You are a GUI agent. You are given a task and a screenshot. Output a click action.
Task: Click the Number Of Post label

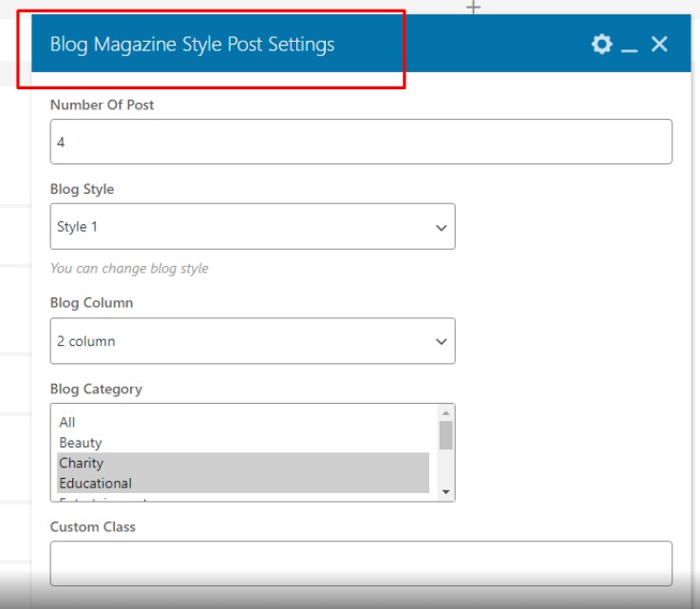pos(102,105)
